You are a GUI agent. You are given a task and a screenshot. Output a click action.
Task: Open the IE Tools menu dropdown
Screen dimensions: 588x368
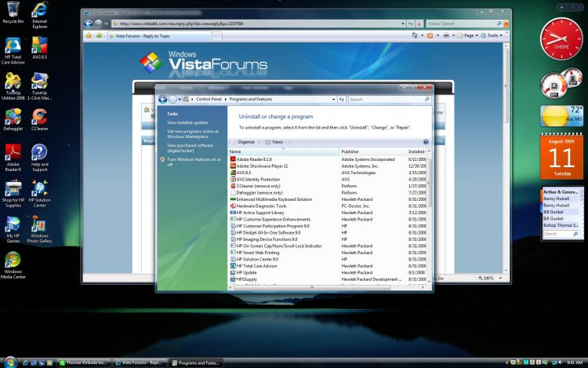pyautogui.click(x=492, y=35)
